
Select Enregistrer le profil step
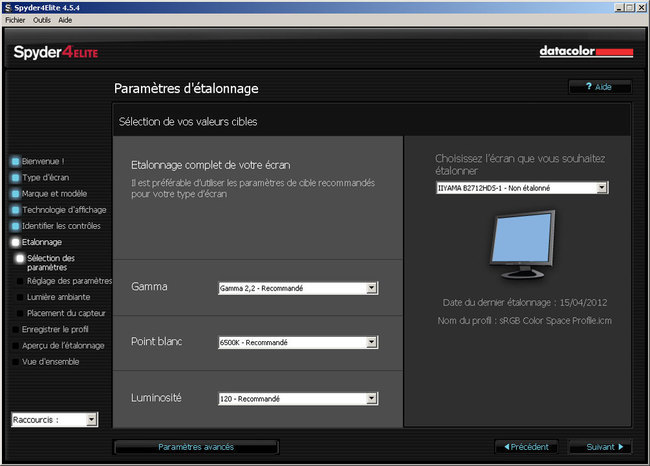55,330
